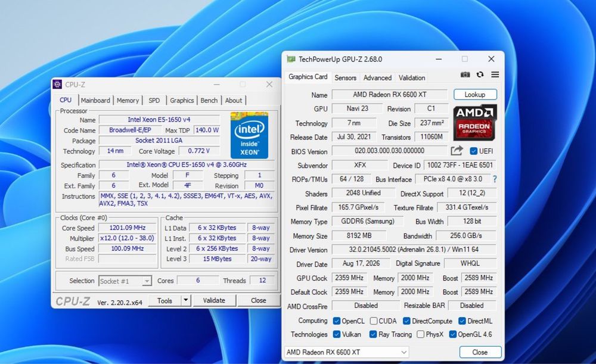Viewport: 596px width, 364px height.
Task: Click the Lookup button
Action: click(475, 95)
